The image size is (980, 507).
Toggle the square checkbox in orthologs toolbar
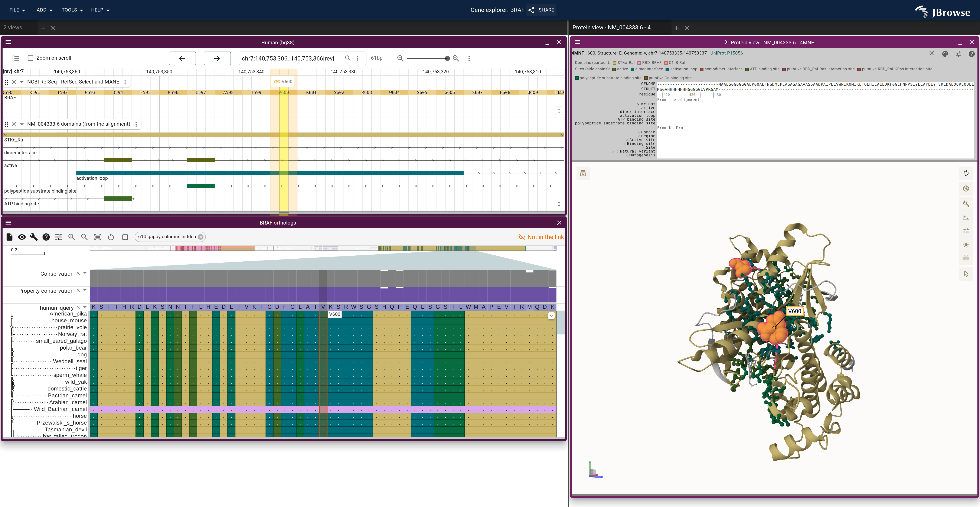tap(125, 237)
